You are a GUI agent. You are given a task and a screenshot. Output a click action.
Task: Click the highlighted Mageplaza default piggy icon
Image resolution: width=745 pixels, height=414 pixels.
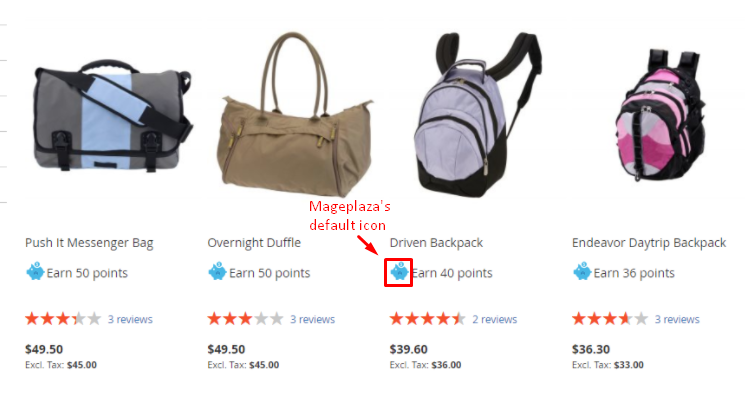(x=399, y=272)
